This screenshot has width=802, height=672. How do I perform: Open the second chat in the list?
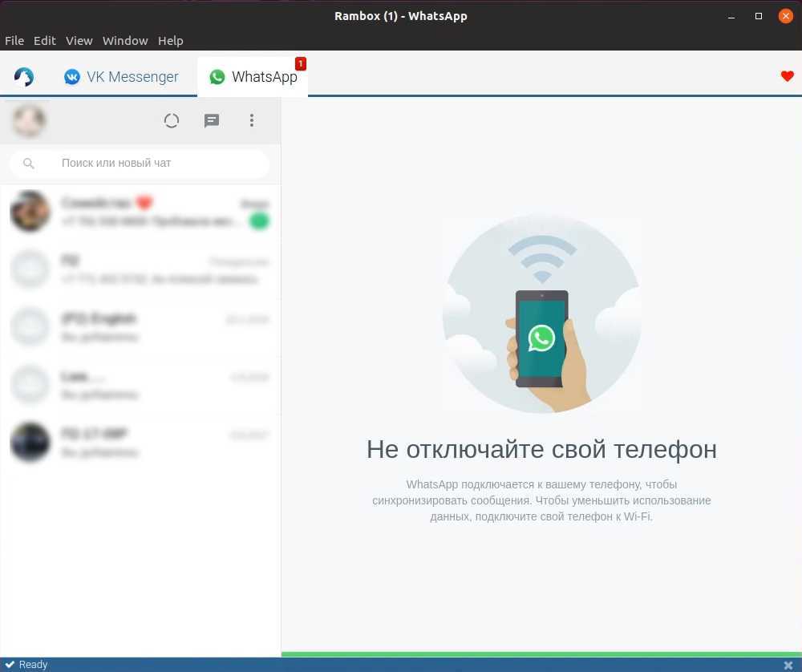pos(140,269)
